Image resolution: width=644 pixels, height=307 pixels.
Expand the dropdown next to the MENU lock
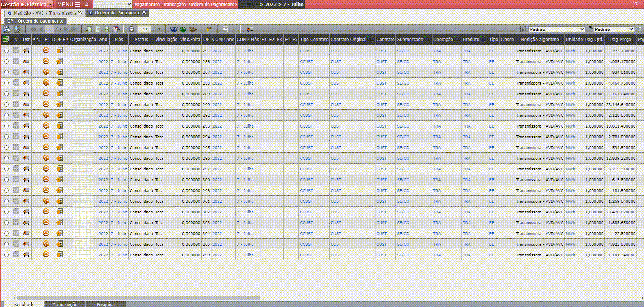point(113,5)
